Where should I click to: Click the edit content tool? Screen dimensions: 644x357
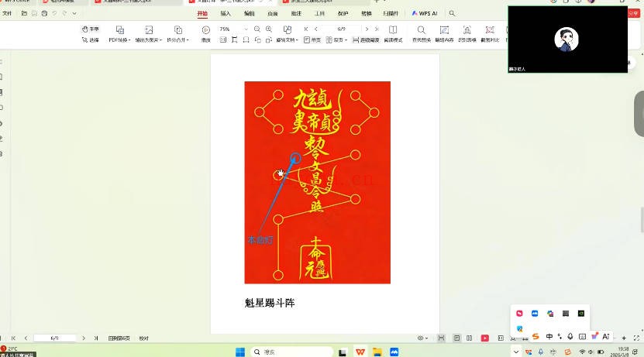444,35
